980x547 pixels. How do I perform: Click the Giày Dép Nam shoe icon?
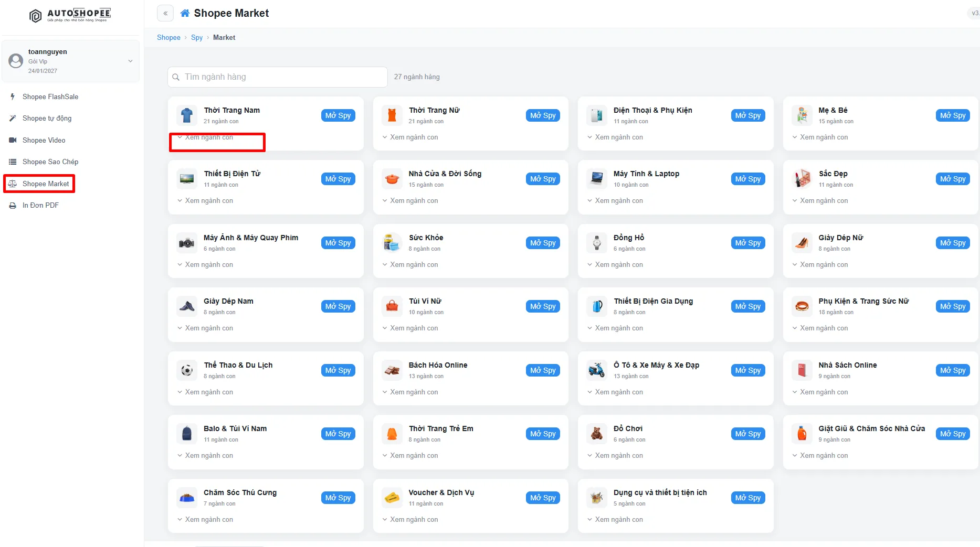click(187, 306)
